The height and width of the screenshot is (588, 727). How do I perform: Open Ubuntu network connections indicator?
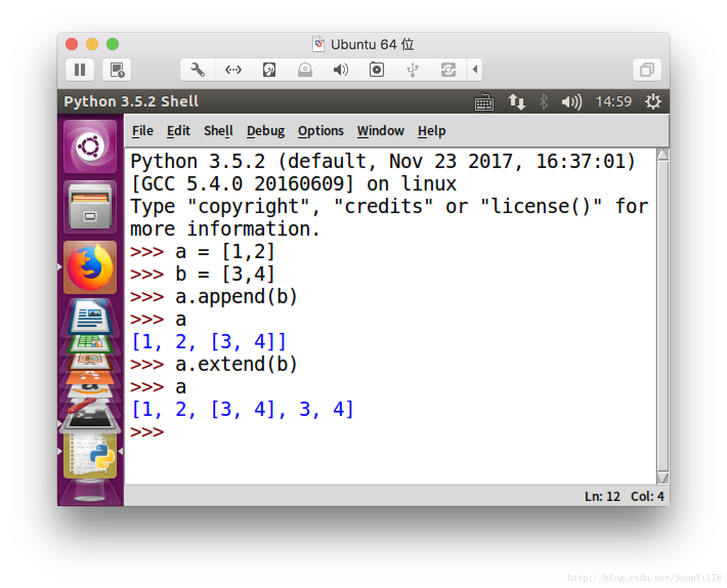[517, 102]
